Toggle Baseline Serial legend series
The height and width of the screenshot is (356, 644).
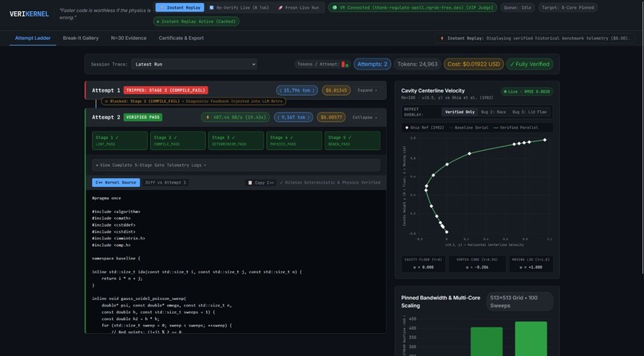469,128
